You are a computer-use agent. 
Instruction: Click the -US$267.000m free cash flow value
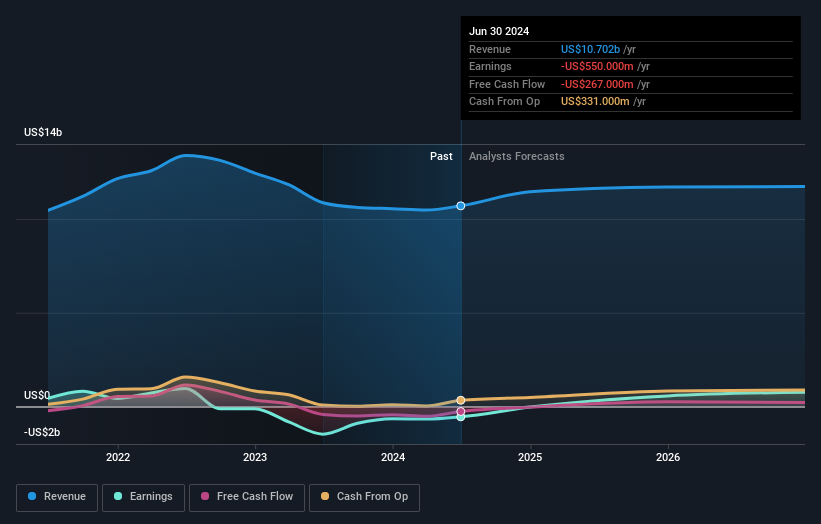[x=597, y=84]
